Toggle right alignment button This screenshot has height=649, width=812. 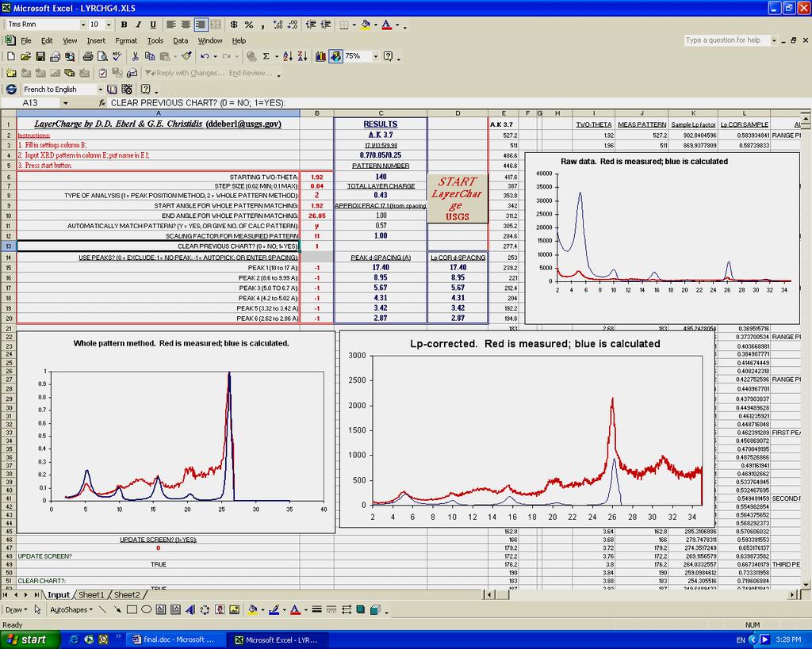[201, 25]
